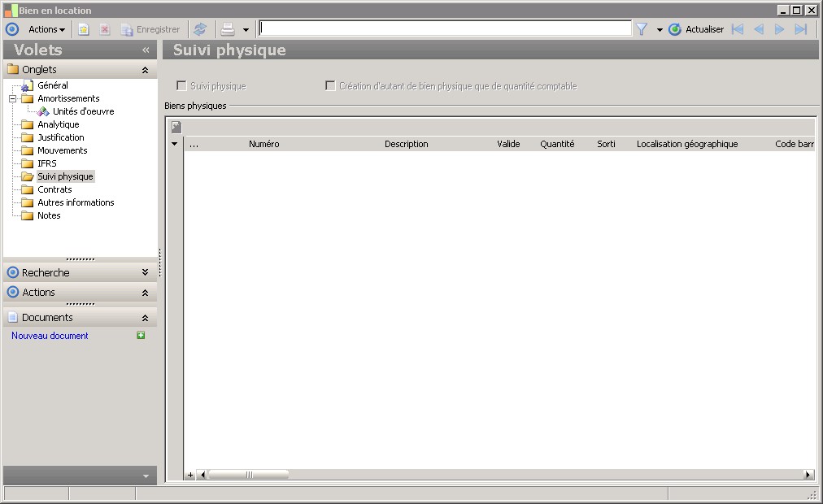823x504 pixels.
Task: Sort by the Numéro column header
Action: click(x=264, y=144)
